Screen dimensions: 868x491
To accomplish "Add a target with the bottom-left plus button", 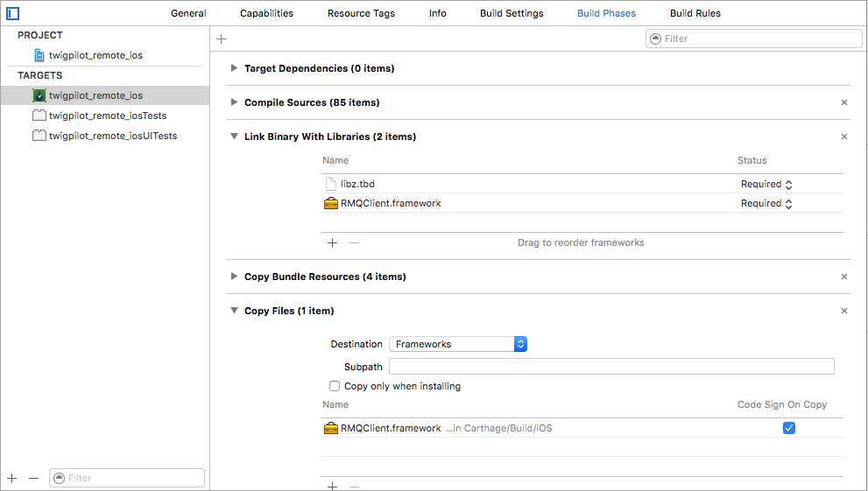I will (12, 478).
